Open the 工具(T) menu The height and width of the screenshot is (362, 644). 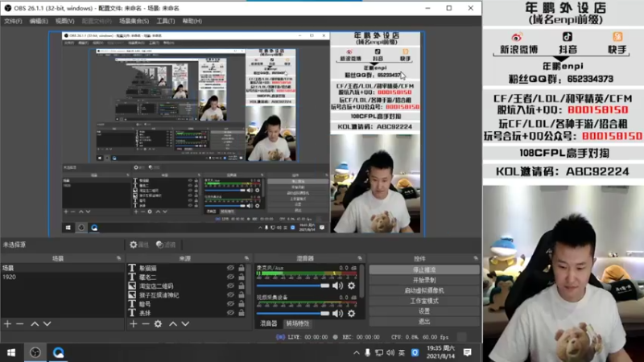point(166,21)
